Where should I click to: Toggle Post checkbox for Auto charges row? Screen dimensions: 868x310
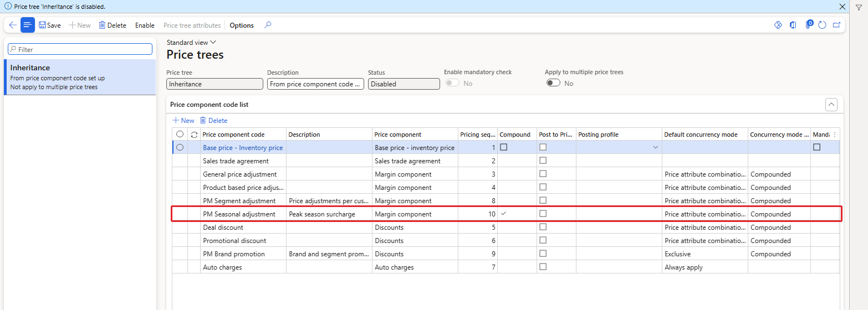click(543, 267)
